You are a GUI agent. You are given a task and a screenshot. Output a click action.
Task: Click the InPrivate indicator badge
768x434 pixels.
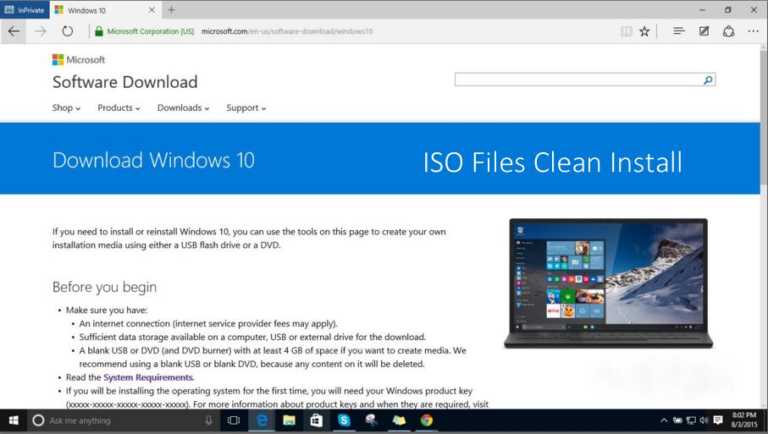point(24,10)
